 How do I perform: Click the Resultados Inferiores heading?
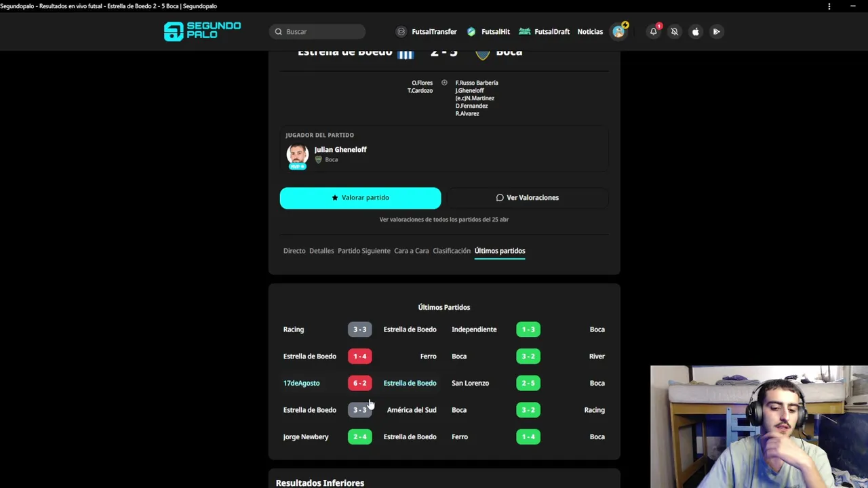320,483
